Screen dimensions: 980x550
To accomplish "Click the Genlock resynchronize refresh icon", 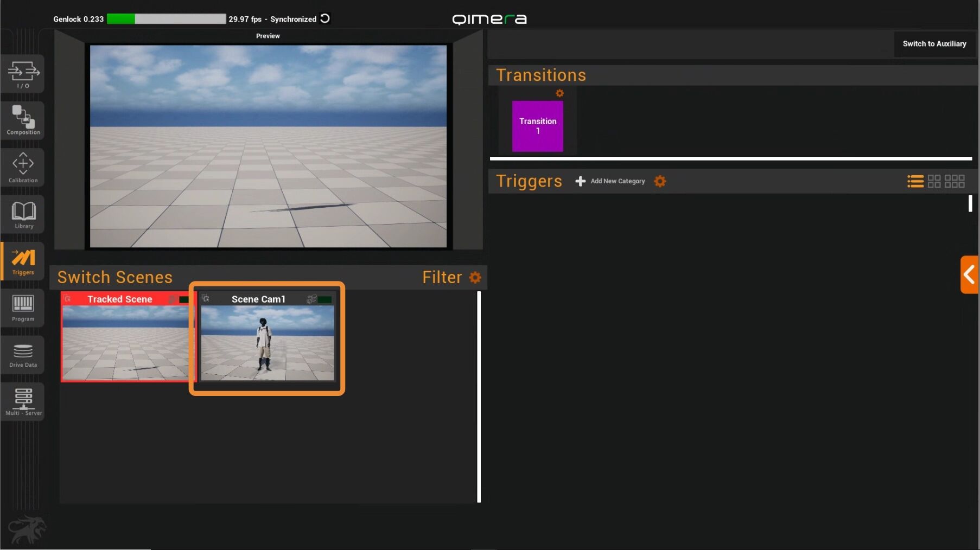I will tap(325, 18).
